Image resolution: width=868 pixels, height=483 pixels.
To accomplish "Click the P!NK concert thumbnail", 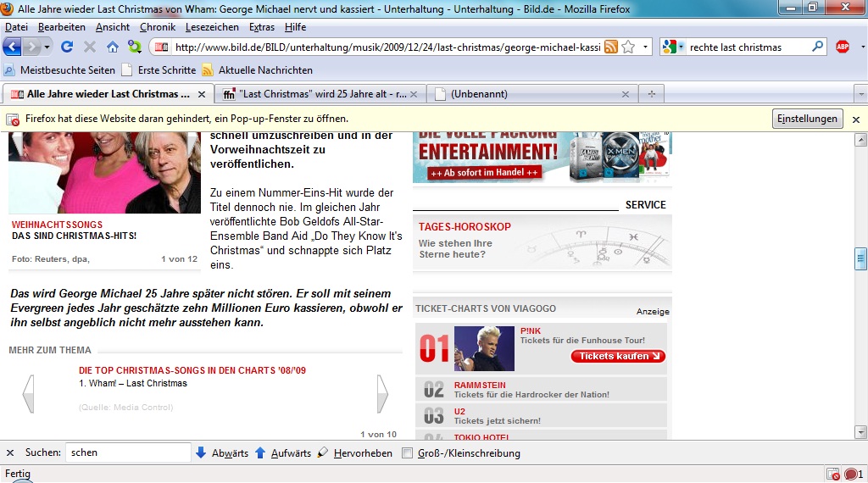I will (x=484, y=348).
